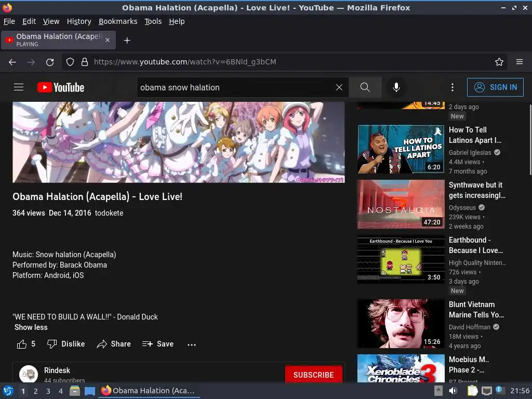View site security via the padlock icon
The height and width of the screenshot is (399, 532).
point(85,62)
